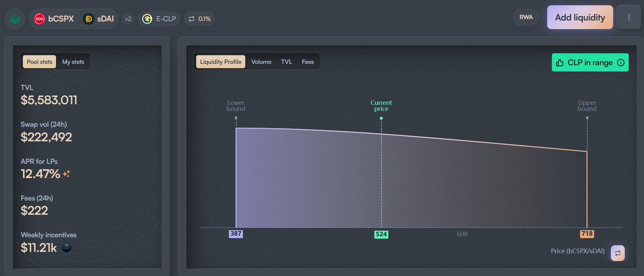Click the sparkle icon next to APR
The height and width of the screenshot is (276, 644).
point(66,174)
